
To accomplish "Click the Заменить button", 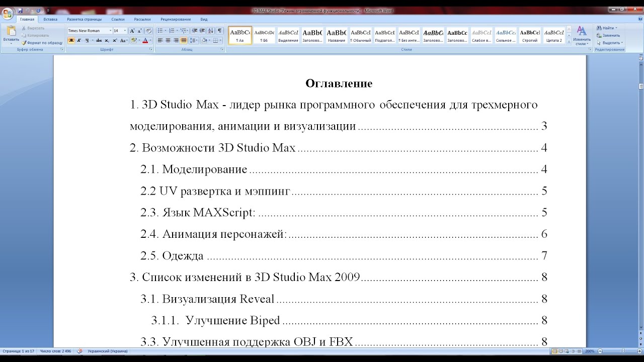I will point(610,35).
